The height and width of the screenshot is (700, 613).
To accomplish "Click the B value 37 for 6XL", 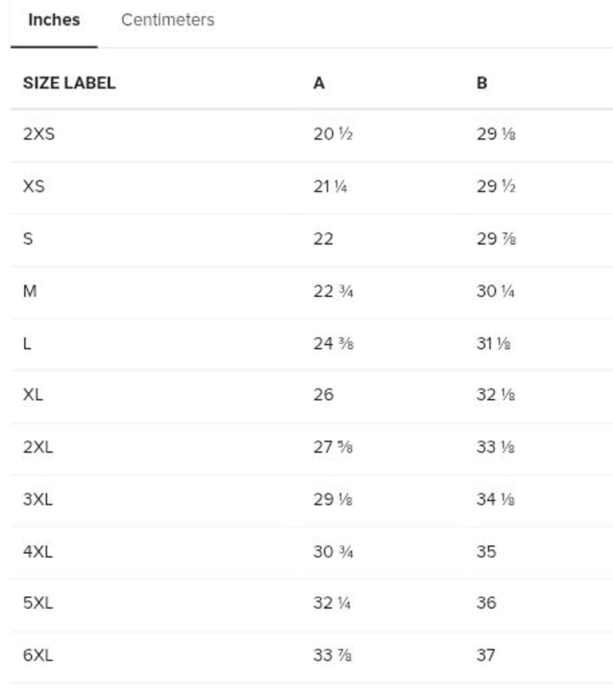I will [486, 656].
